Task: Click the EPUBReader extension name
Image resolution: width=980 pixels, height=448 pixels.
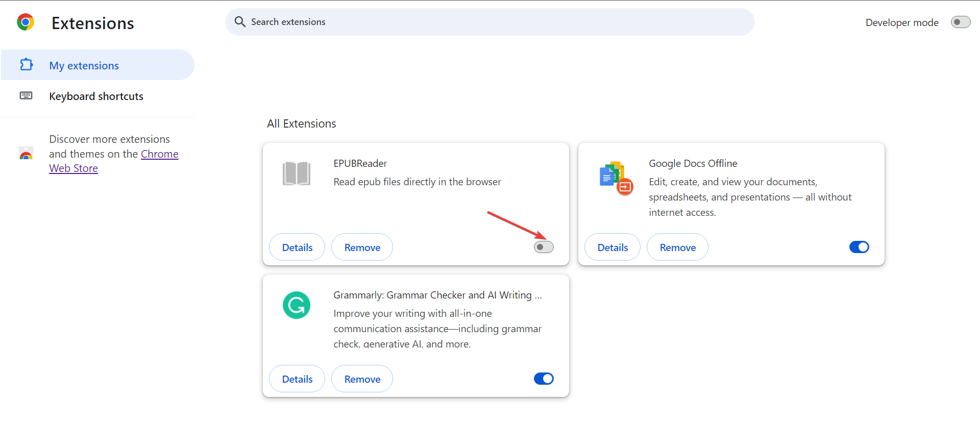Action: (x=360, y=163)
